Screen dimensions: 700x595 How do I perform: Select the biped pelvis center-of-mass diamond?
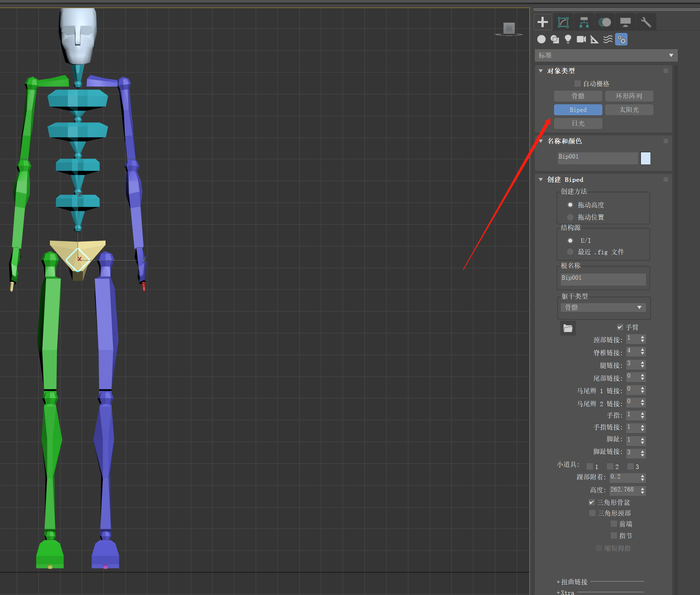tap(78, 260)
